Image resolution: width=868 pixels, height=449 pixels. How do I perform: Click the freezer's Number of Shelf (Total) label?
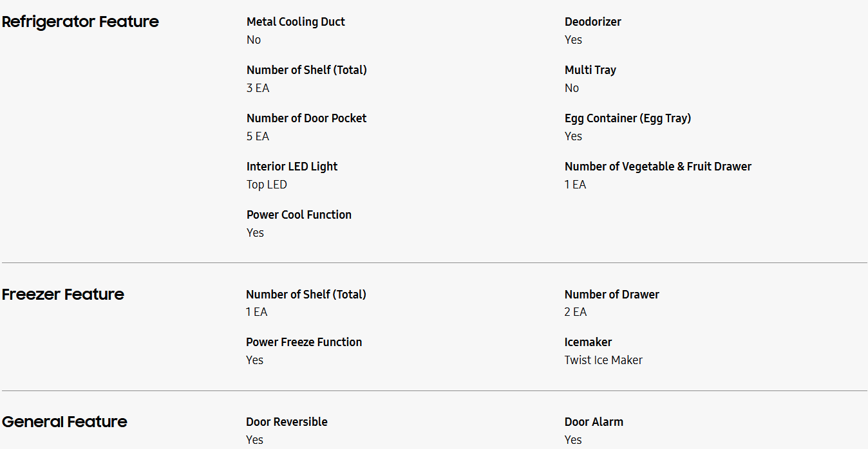306,295
